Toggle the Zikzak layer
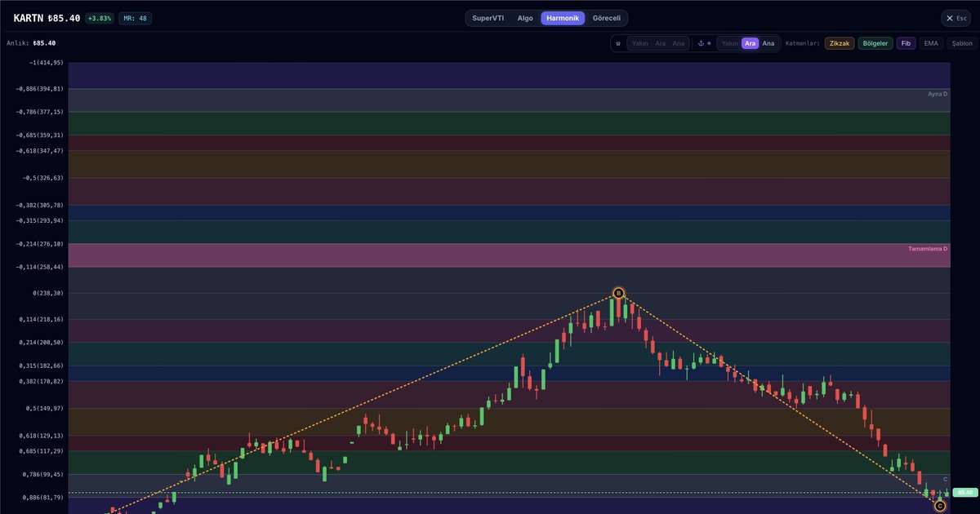This screenshot has width=980, height=514. pyautogui.click(x=840, y=43)
